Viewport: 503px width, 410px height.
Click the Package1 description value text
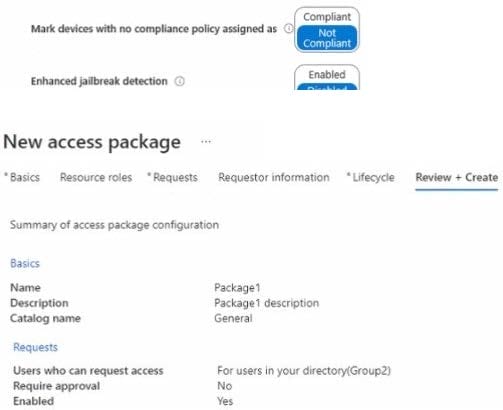pos(266,303)
